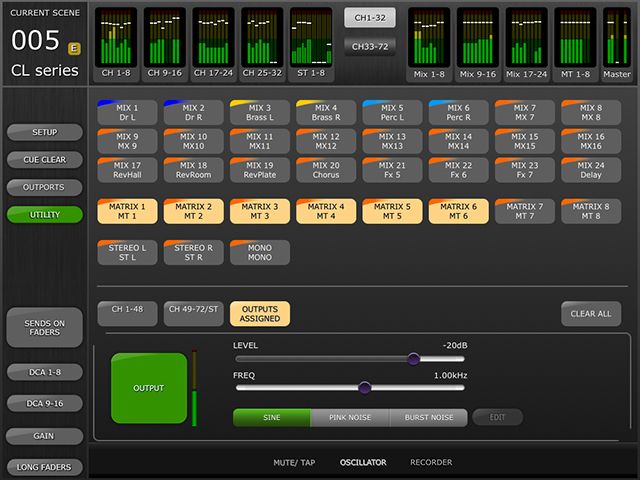Switch meter view to CH33-72
640x480 pixels.
pos(369,46)
